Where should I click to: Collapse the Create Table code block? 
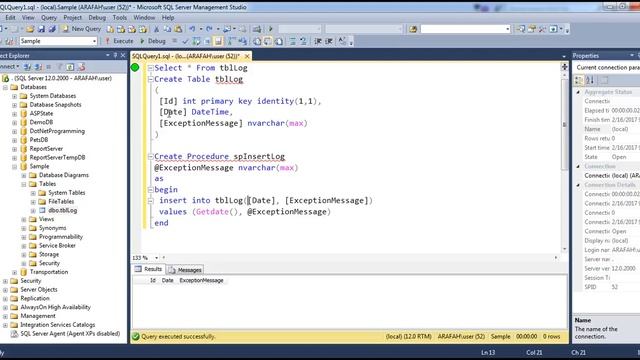[x=151, y=79]
